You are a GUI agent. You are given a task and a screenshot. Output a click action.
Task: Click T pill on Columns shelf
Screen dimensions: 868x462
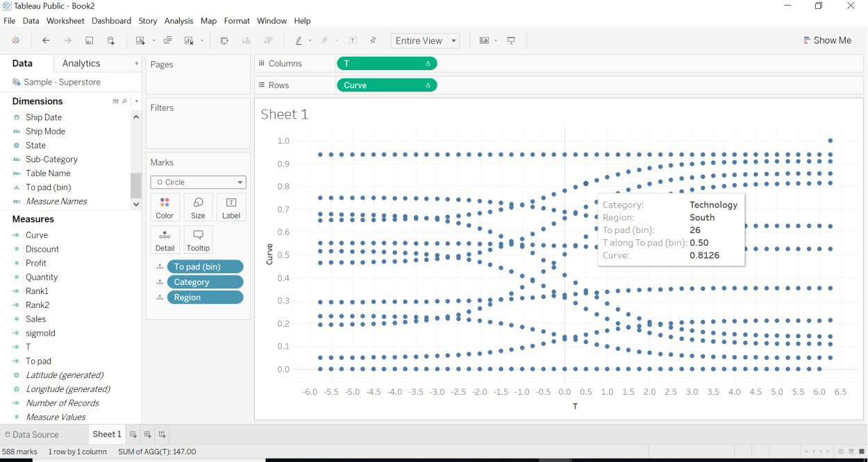(387, 63)
